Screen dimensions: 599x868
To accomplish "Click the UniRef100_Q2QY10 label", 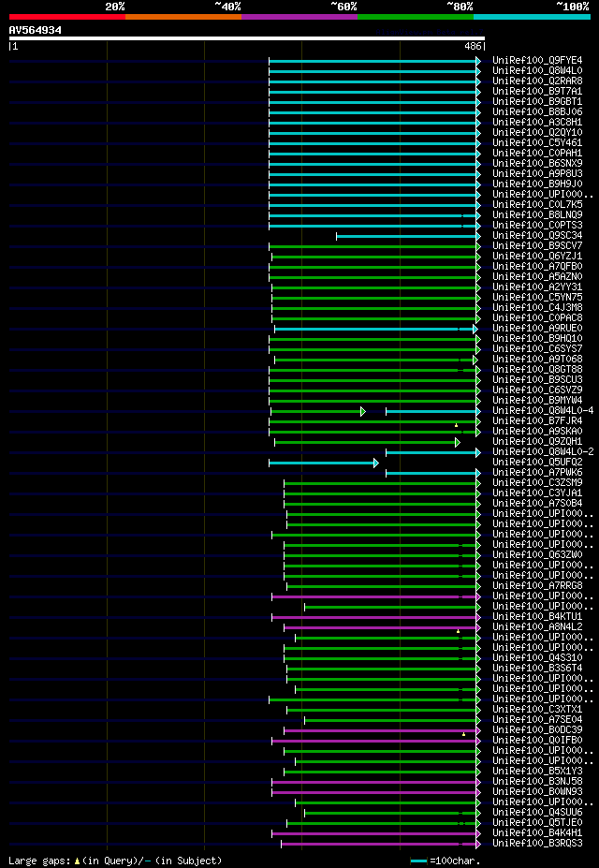I will tap(537, 132).
